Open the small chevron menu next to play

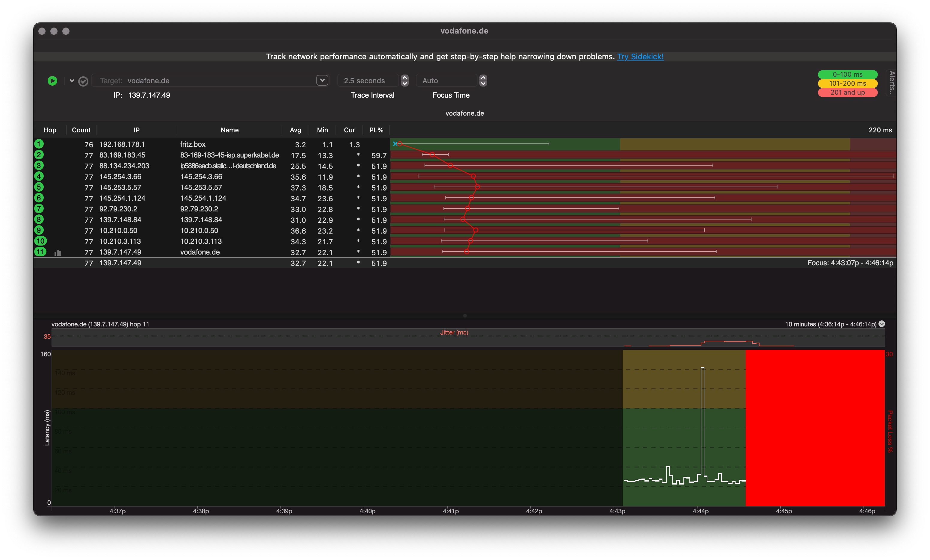coord(72,81)
